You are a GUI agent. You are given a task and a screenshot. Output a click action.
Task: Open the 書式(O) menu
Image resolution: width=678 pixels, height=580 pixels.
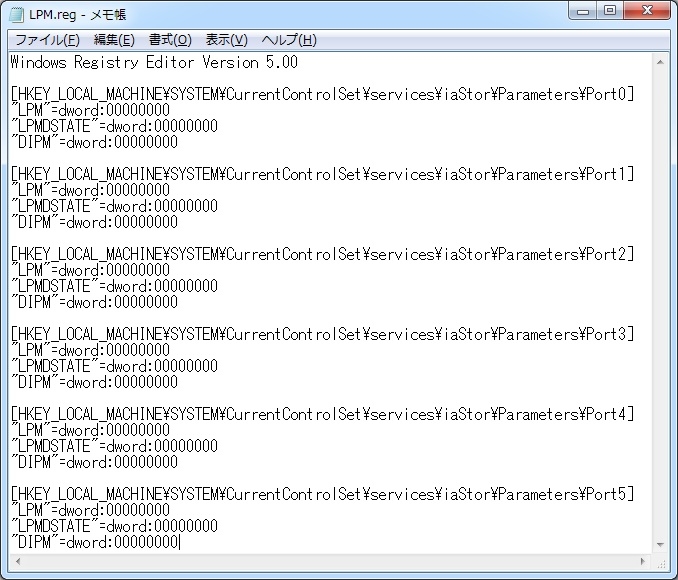click(170, 40)
